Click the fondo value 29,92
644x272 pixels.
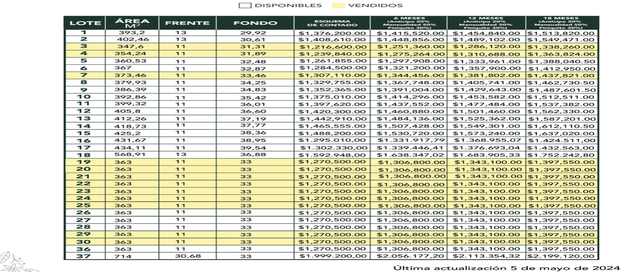pos(253,33)
